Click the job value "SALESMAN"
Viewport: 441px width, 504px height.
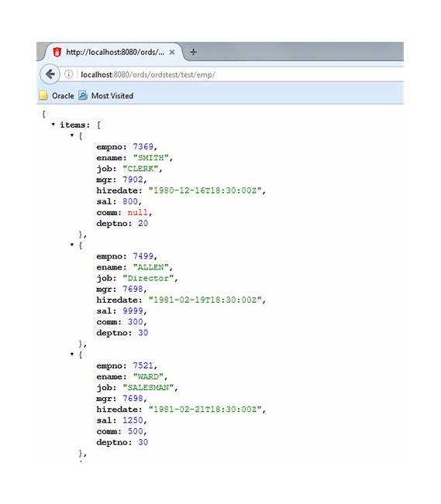[148, 387]
